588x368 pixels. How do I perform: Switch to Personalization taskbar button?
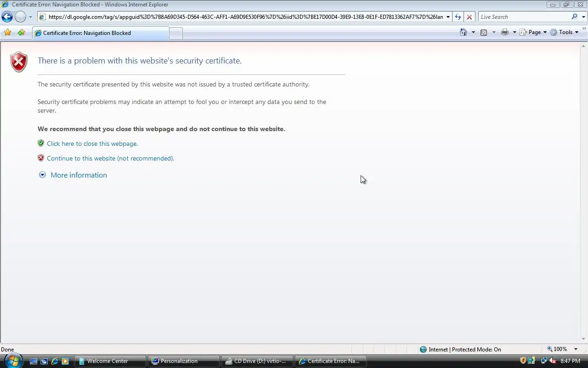(x=184, y=361)
